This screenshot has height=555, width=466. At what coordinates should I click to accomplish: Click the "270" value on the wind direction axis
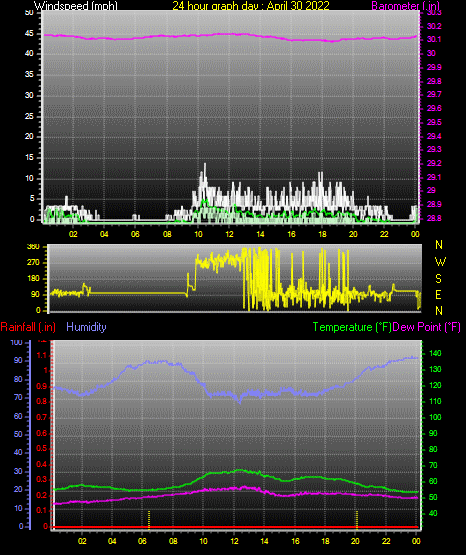point(33,263)
